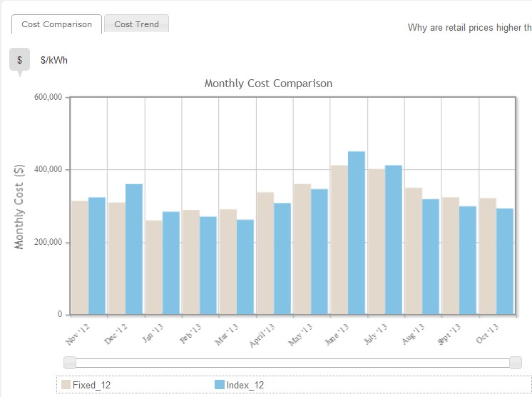Select the $/kWh unit option
Image resolution: width=532 pixels, height=397 pixels.
coord(54,61)
